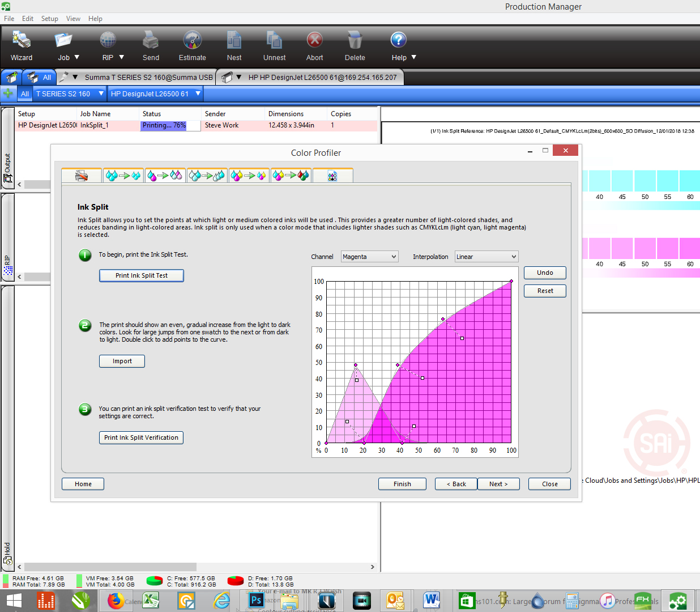
Task: Click the Send printer icon
Action: click(x=151, y=46)
